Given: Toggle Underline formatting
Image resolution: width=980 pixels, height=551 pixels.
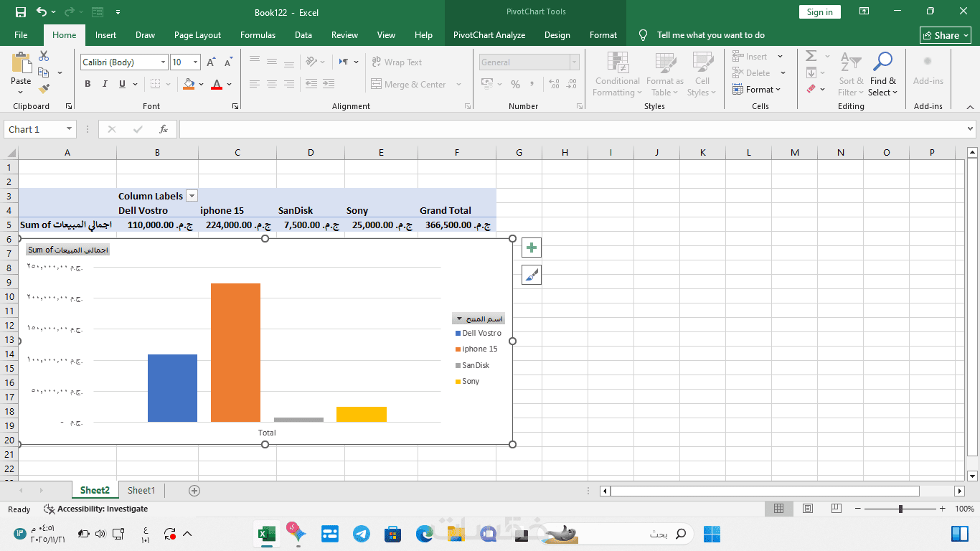Looking at the screenshot, I should 123,84.
